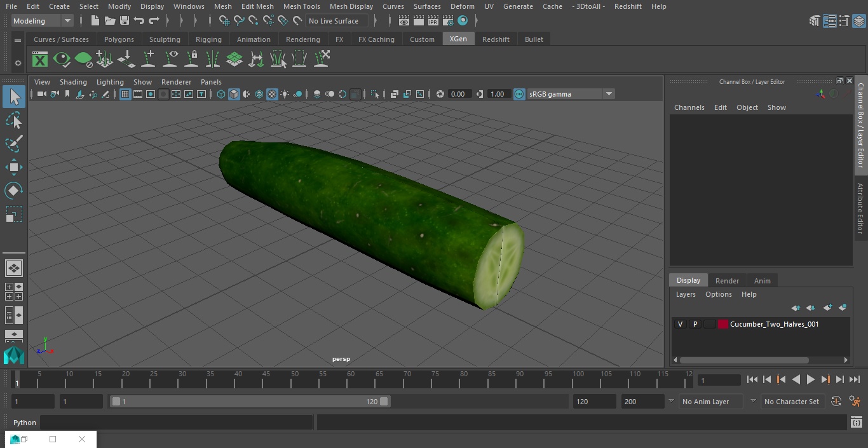Image resolution: width=868 pixels, height=448 pixels.
Task: Undo the last action
Action: click(x=139, y=21)
